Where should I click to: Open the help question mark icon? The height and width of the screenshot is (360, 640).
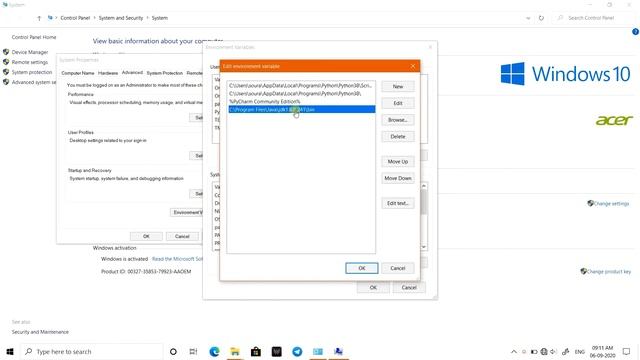click(635, 31)
